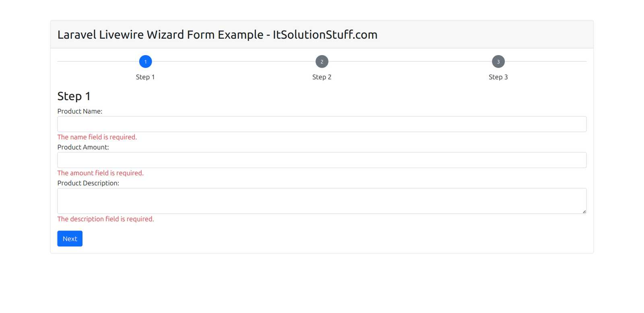Click the blue step 1 circle
The height and width of the screenshot is (313, 644).
point(145,62)
